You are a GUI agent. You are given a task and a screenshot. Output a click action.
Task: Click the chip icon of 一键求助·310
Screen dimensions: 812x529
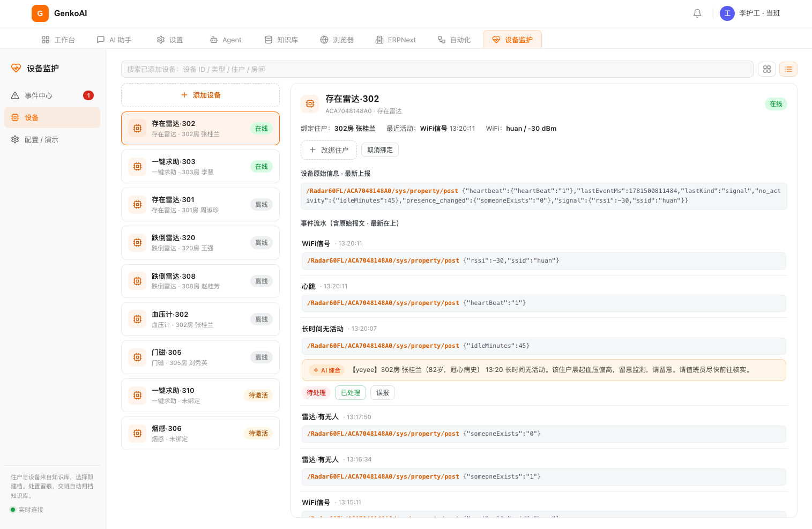coord(137,395)
